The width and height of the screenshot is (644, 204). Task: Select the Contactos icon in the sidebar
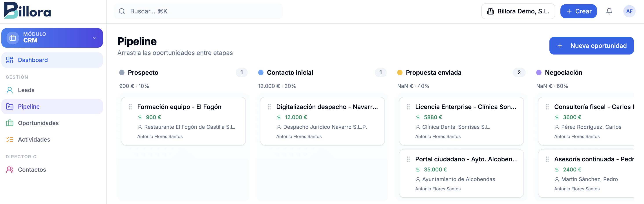pos(10,169)
